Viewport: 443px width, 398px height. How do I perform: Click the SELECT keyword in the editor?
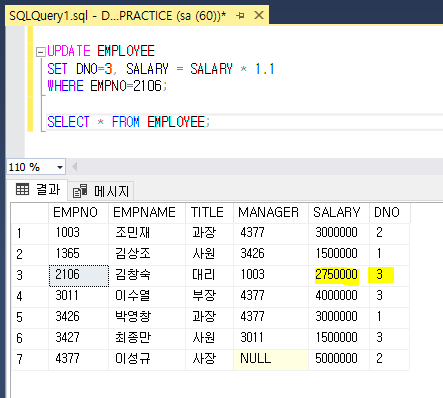tap(69, 122)
